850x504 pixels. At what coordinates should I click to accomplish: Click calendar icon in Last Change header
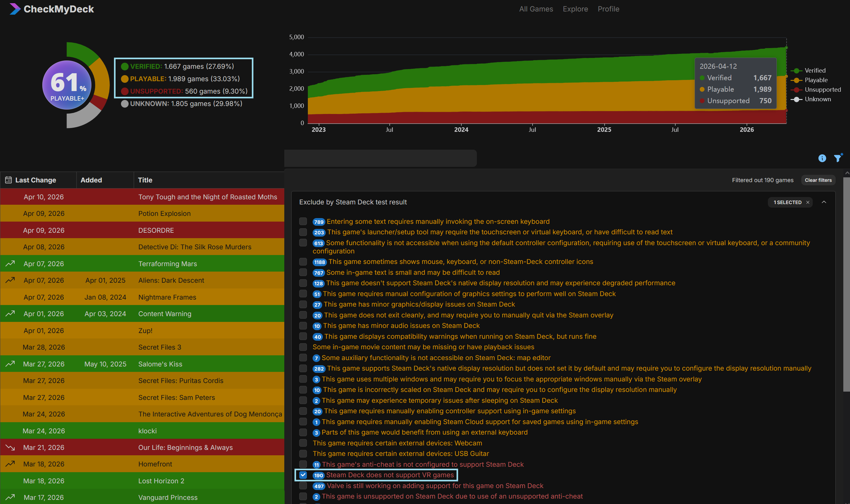(x=9, y=180)
